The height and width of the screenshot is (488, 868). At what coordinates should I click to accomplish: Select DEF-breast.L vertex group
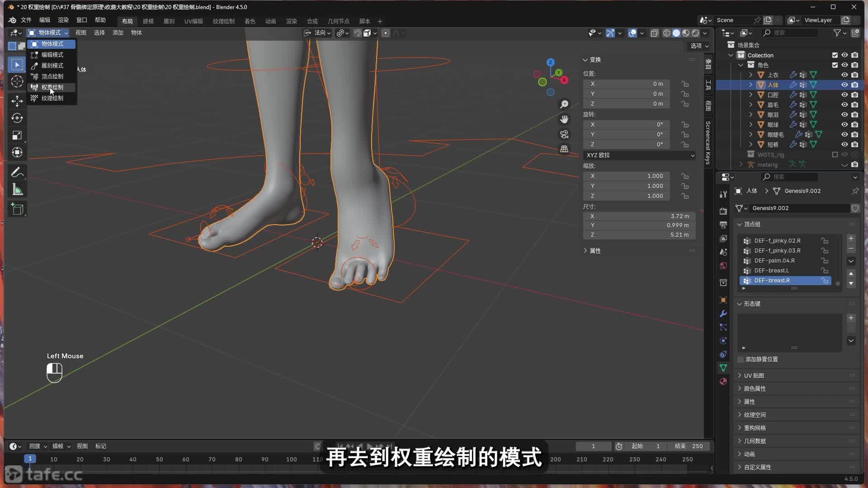[x=785, y=271]
